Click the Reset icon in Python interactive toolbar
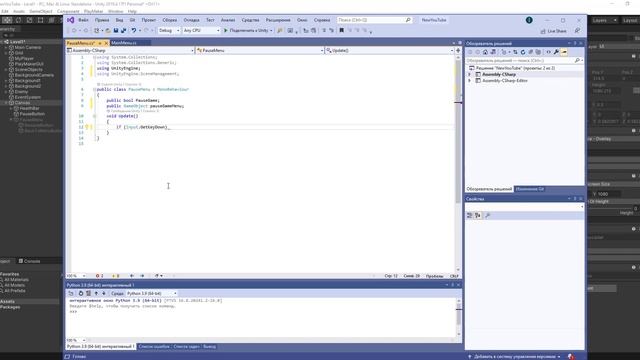The height and width of the screenshot is (360, 640). pyautogui.click(x=80, y=293)
